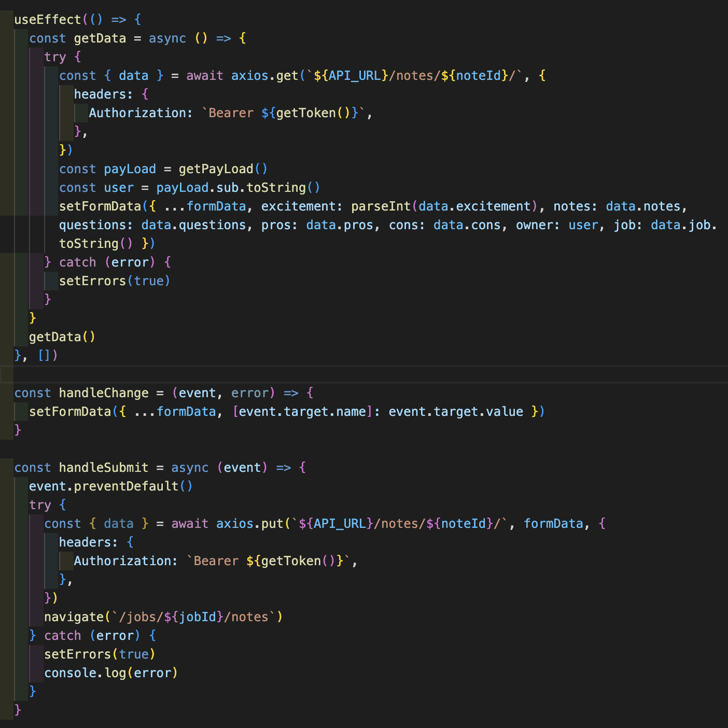
Task: Click event.target.value expression
Action: 456,412
